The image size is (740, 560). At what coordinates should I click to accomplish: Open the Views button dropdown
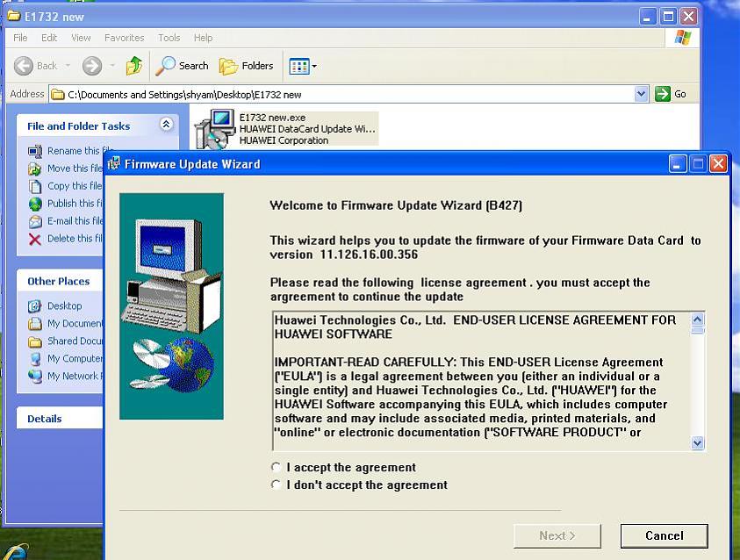pos(303,66)
